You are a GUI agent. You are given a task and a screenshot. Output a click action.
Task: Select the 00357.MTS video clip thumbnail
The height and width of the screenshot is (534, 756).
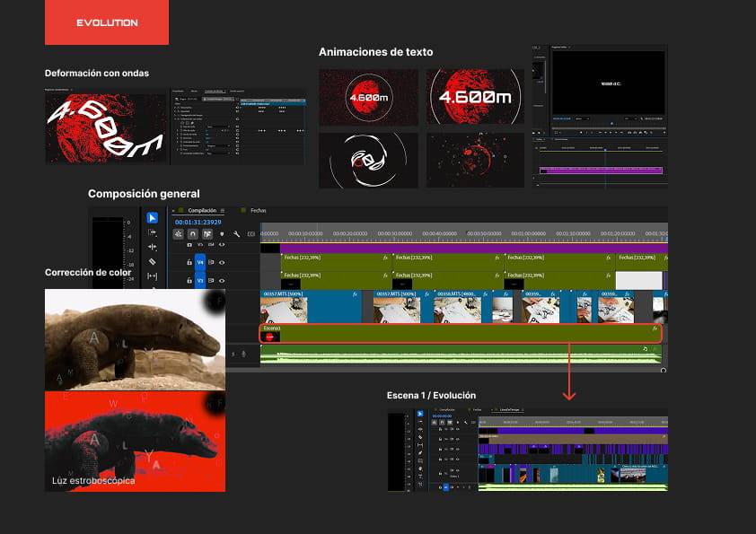pos(284,311)
